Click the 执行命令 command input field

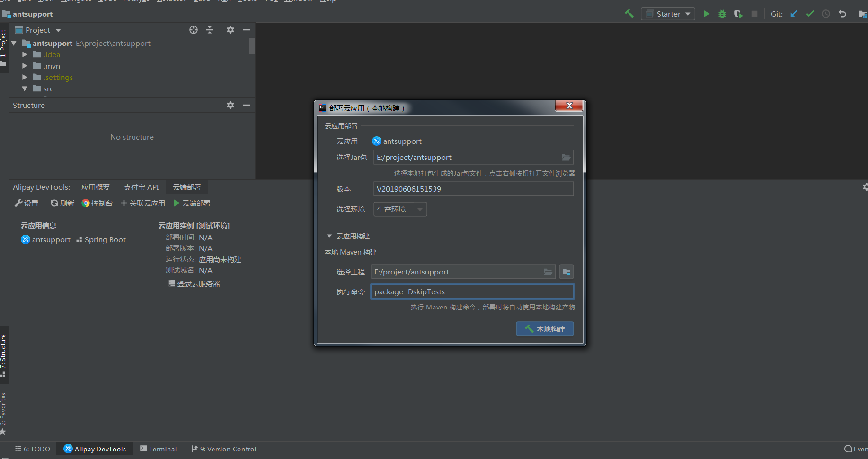[x=473, y=292]
